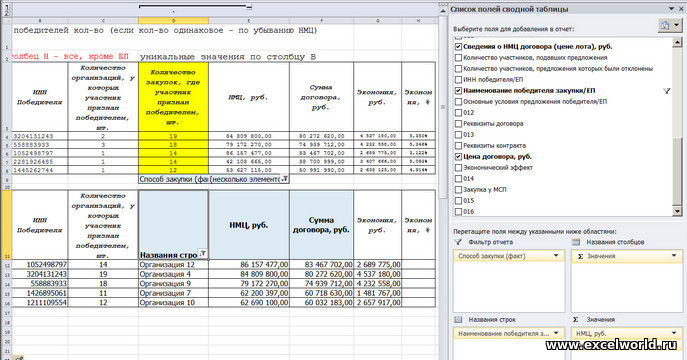Image resolution: width=687 pixels, height=360 pixels.
Task: Check Основные условия предложения победителя/ЕП field
Action: pos(458,102)
